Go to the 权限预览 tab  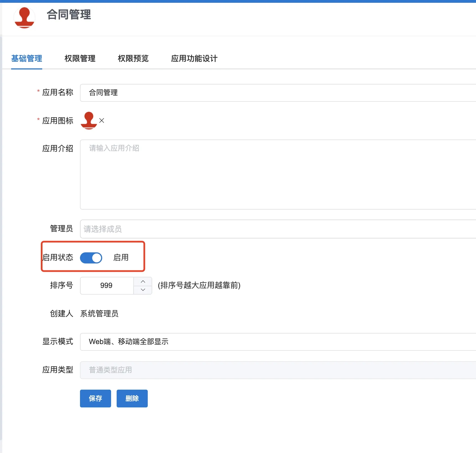point(133,58)
